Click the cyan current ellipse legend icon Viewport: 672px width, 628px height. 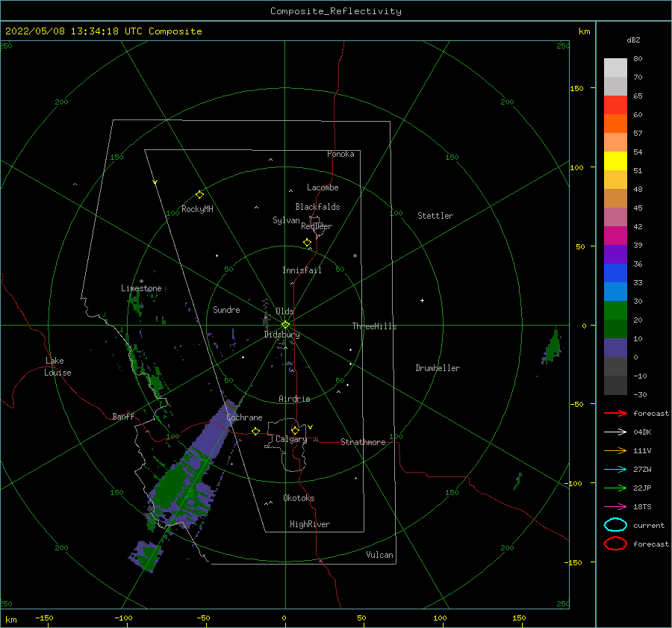coord(615,525)
